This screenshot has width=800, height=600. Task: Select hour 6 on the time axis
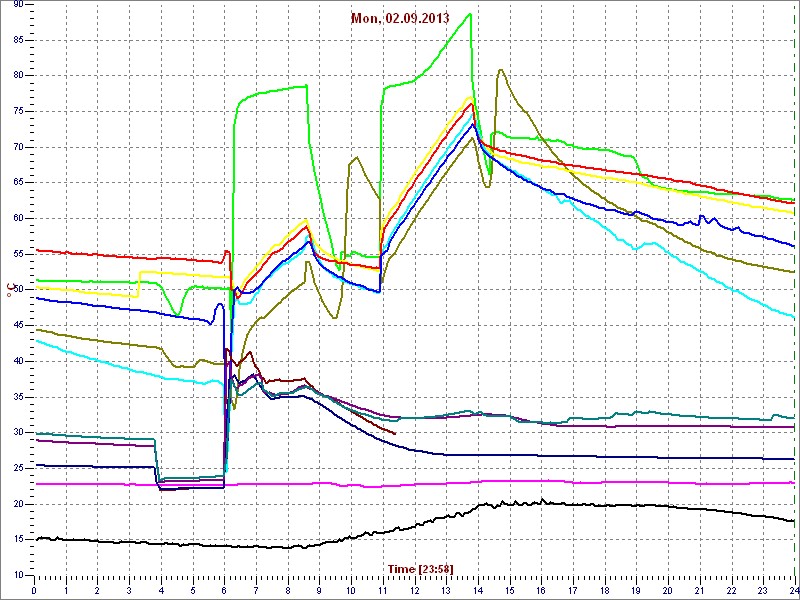(224, 590)
